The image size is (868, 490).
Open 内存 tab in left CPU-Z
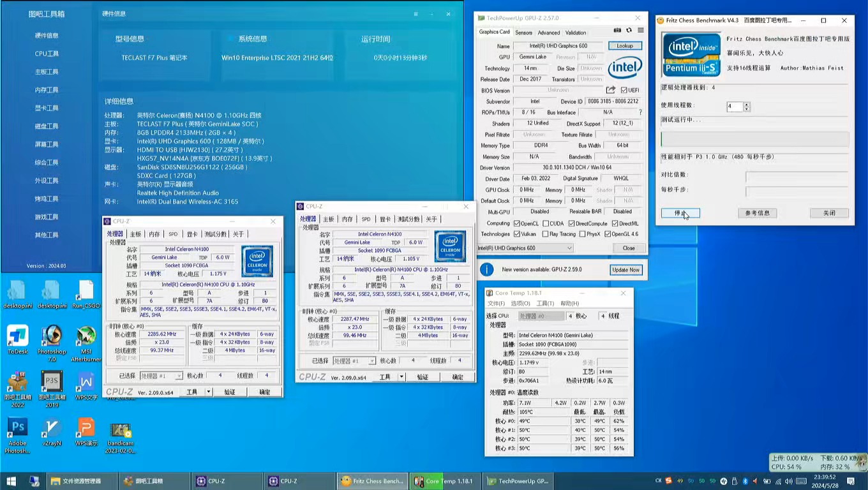(x=154, y=234)
